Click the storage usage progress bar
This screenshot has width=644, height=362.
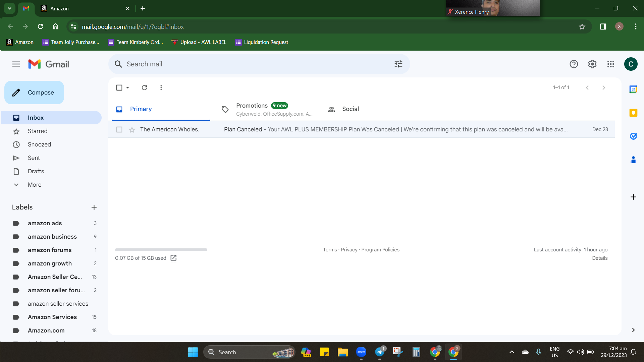pyautogui.click(x=161, y=250)
